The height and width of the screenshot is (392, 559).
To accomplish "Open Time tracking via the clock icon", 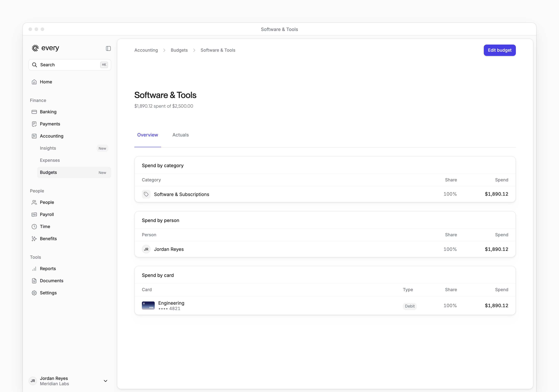I will (34, 226).
